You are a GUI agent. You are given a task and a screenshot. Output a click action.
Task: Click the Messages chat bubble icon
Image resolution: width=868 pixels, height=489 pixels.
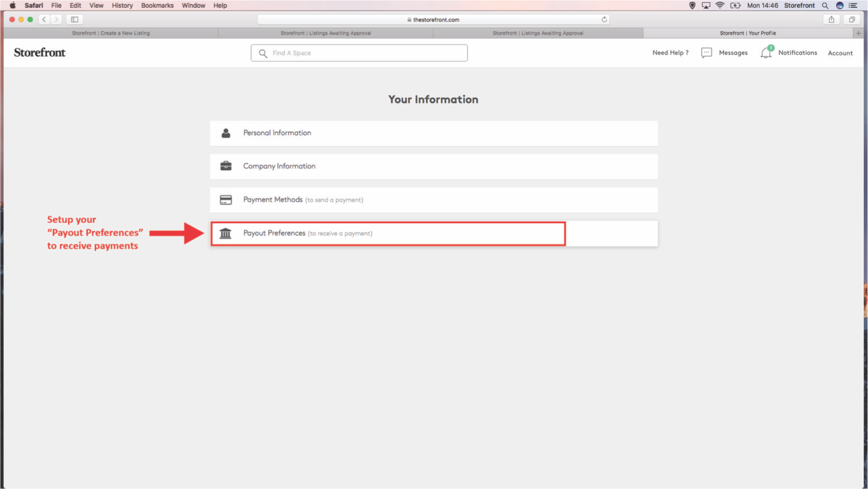[x=706, y=53]
